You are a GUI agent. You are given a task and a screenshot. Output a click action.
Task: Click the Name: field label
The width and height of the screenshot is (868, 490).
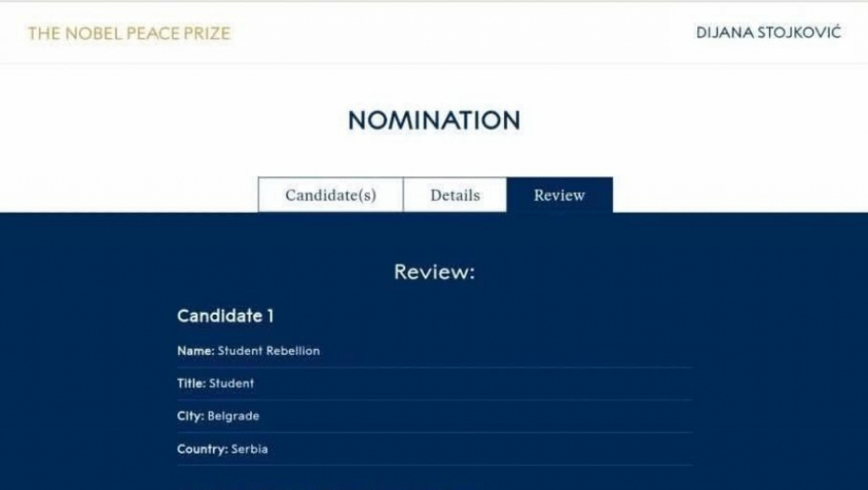pos(195,351)
